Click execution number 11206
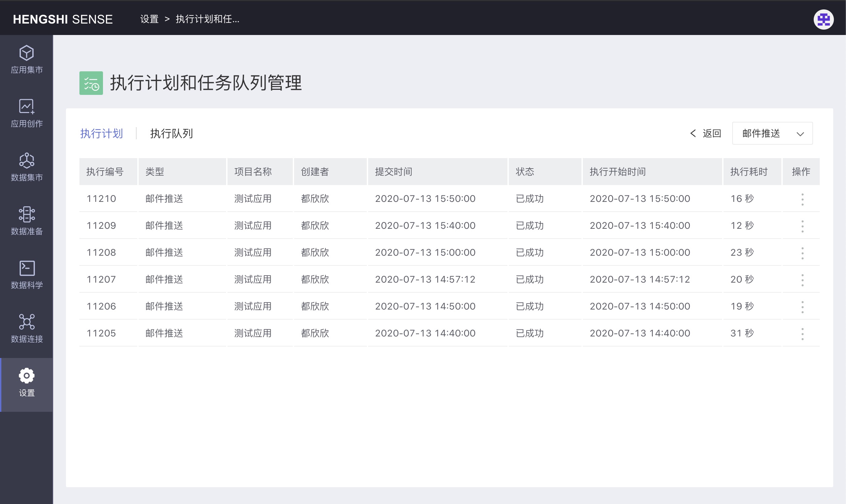This screenshot has height=504, width=846. pos(101,307)
